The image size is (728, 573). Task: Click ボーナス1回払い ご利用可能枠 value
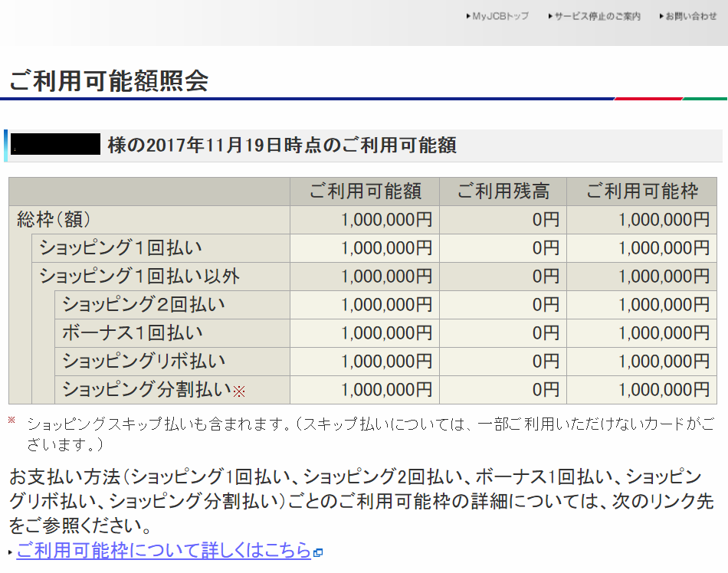[664, 332]
